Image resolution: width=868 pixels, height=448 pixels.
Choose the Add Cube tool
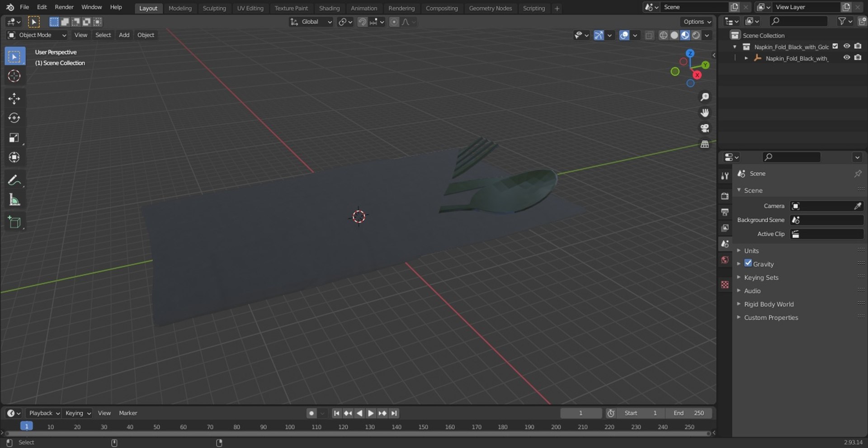[x=14, y=222]
